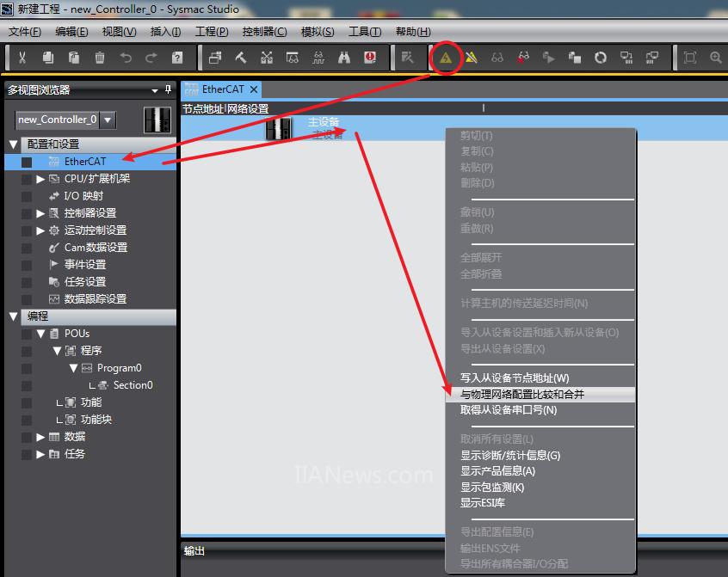728x577 pixels.
Task: Open the 视图(V) menu
Action: coord(119,32)
